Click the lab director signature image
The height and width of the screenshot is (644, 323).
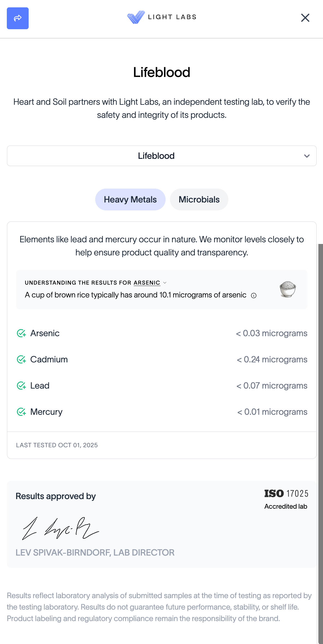pyautogui.click(x=61, y=529)
